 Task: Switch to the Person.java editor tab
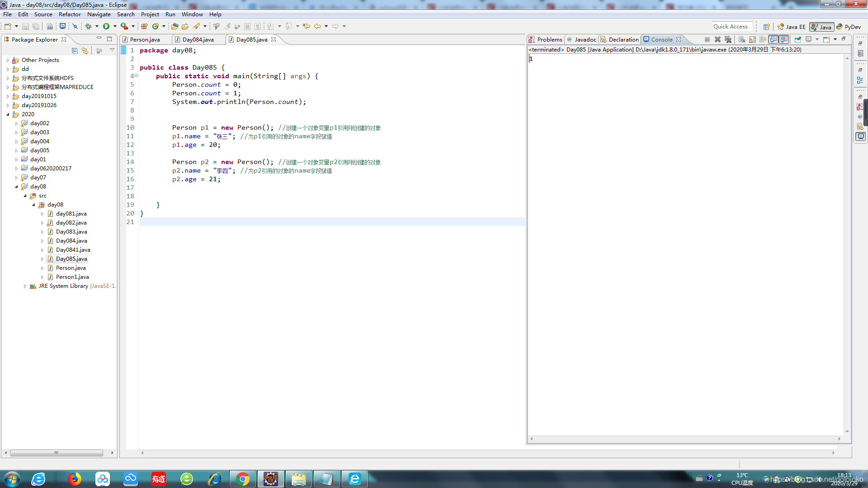pyautogui.click(x=145, y=40)
